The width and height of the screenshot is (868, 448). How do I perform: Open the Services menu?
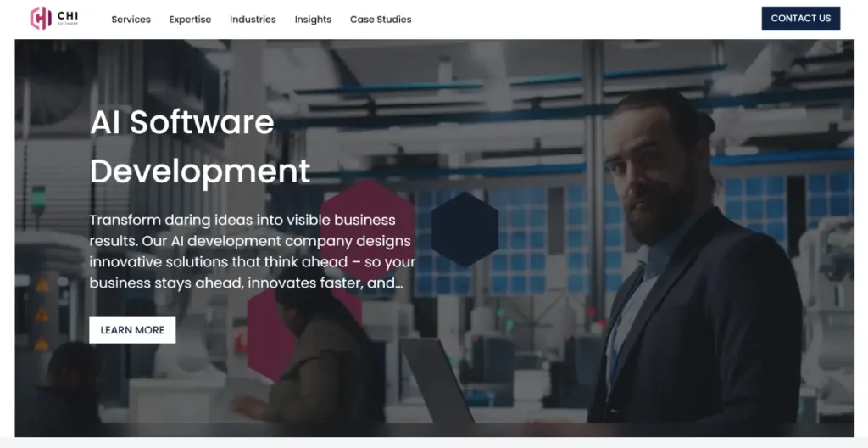131,20
